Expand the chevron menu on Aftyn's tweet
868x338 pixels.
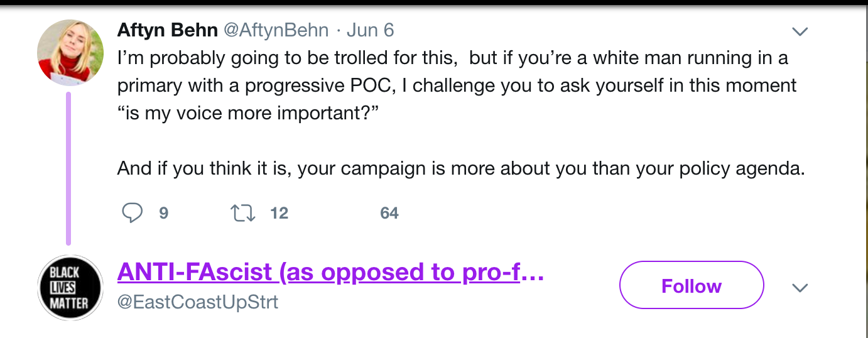coord(800,31)
